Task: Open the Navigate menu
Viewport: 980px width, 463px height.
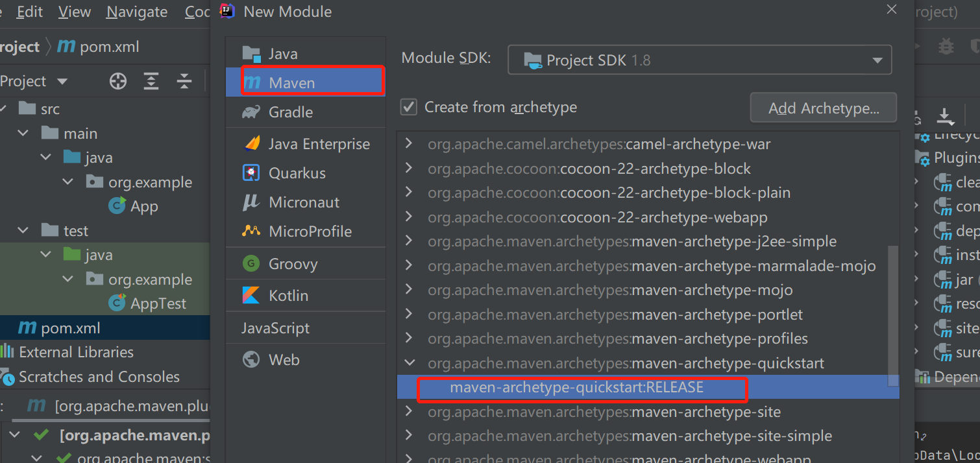Action: tap(137, 12)
